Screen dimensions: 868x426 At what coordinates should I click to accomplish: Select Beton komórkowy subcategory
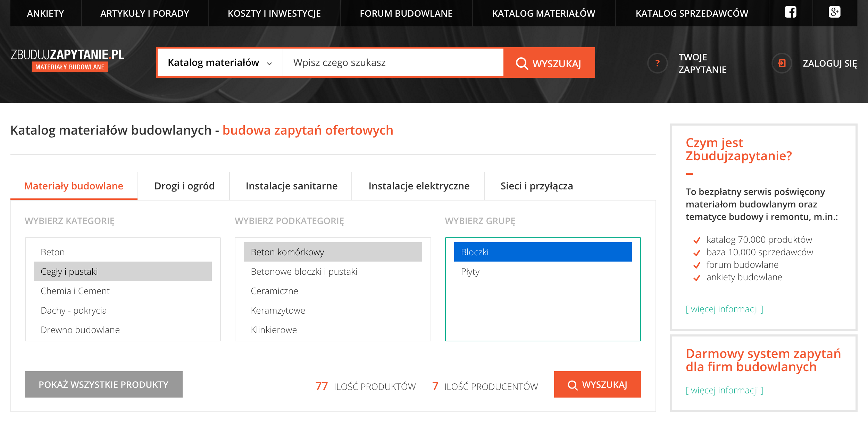coord(333,252)
